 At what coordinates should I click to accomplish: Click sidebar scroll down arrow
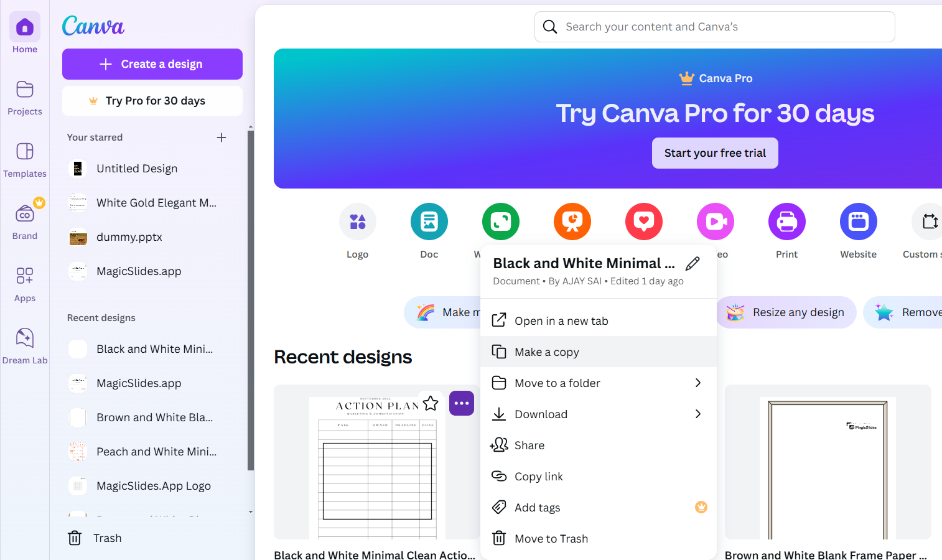point(251,512)
